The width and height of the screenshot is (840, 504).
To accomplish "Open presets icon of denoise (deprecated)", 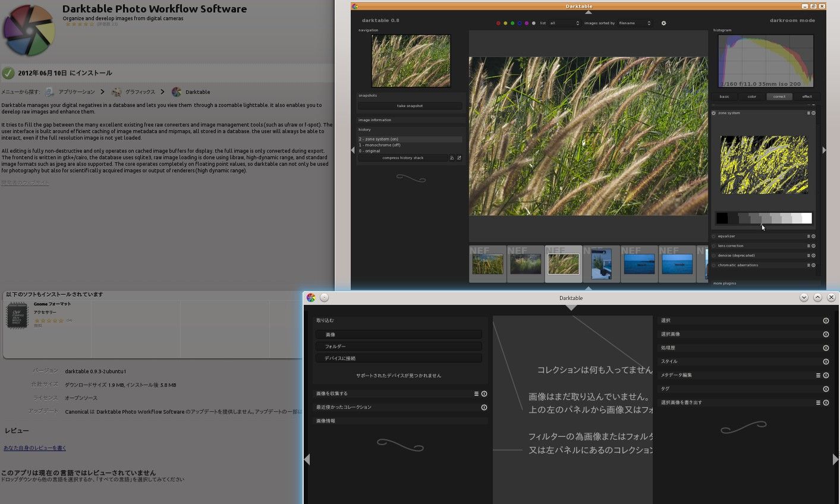I will [x=808, y=256].
